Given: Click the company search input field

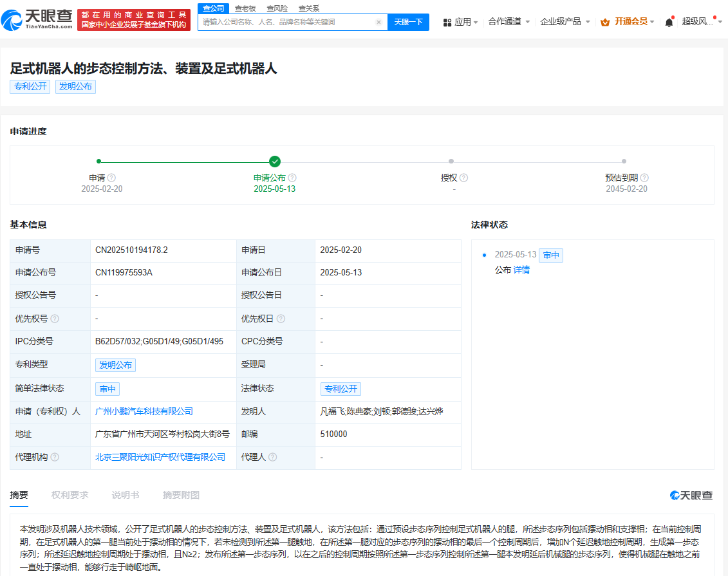Looking at the screenshot, I should [x=286, y=22].
